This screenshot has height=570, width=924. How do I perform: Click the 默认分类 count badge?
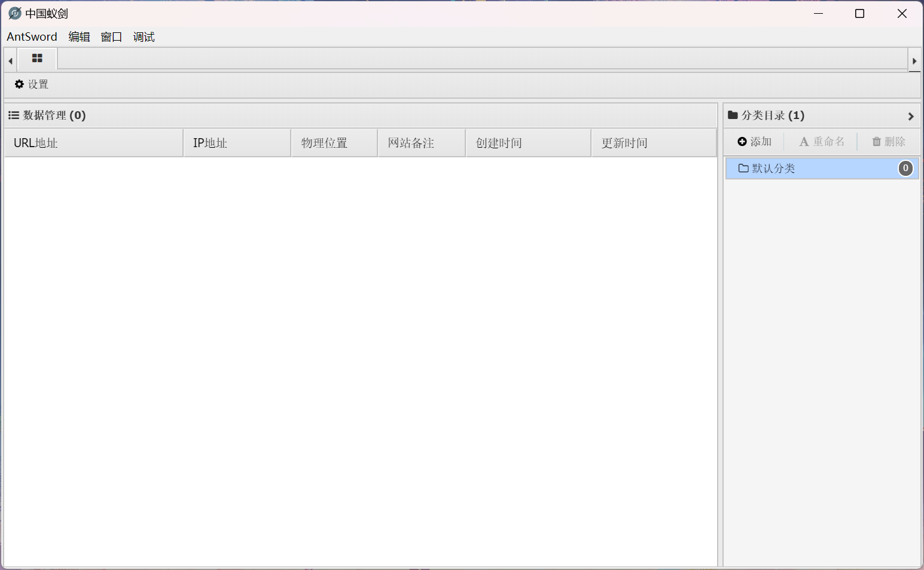coord(905,169)
